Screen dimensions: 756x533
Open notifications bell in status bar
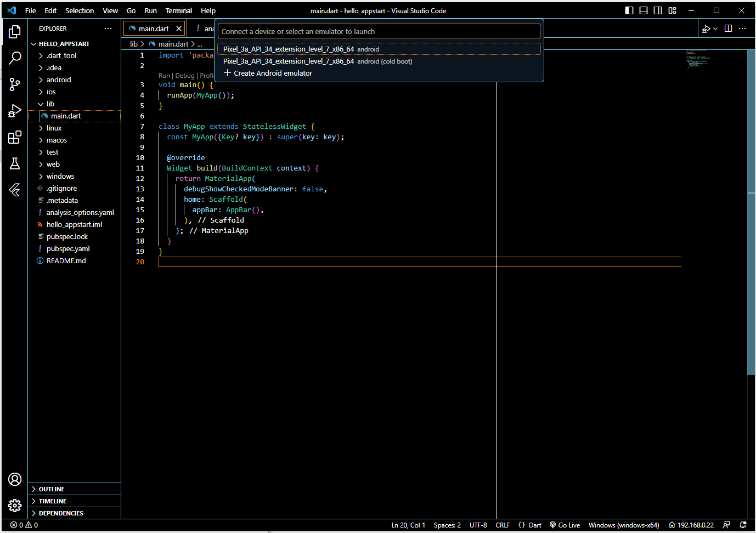(x=743, y=525)
